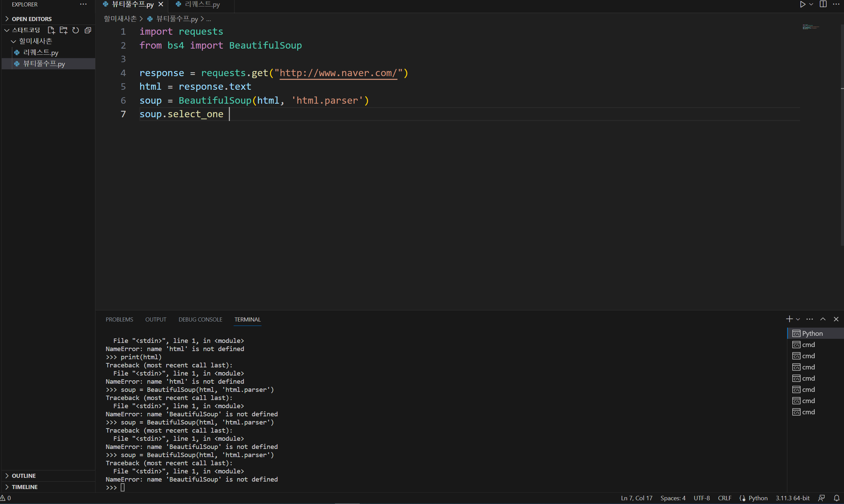Click the word BeautifulSoup on line 2
This screenshot has width=844, height=504.
coord(265,46)
